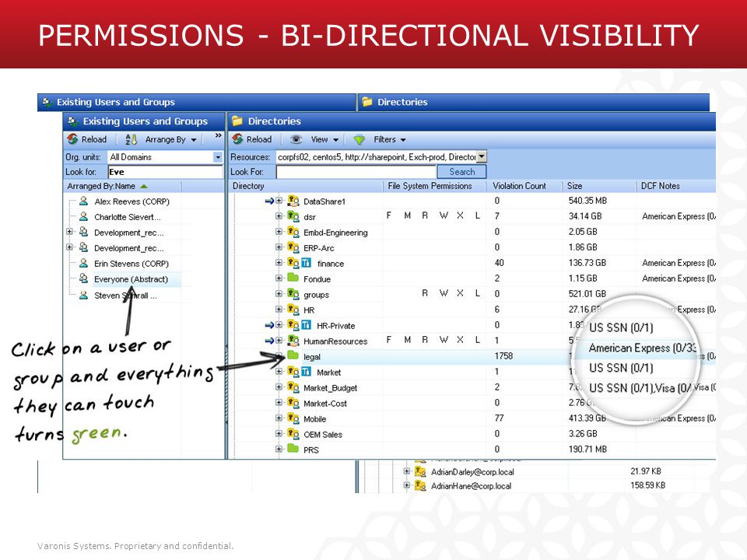The image size is (747, 560).
Task: Expand the finance directory
Action: (279, 262)
